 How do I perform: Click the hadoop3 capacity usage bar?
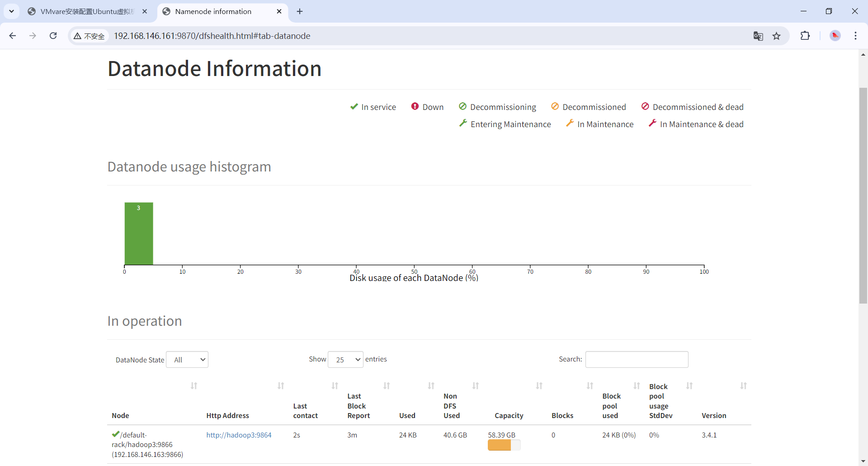pyautogui.click(x=504, y=445)
